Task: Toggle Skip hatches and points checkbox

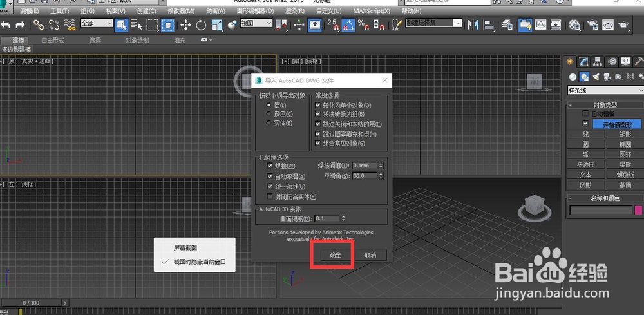Action: 317,134
